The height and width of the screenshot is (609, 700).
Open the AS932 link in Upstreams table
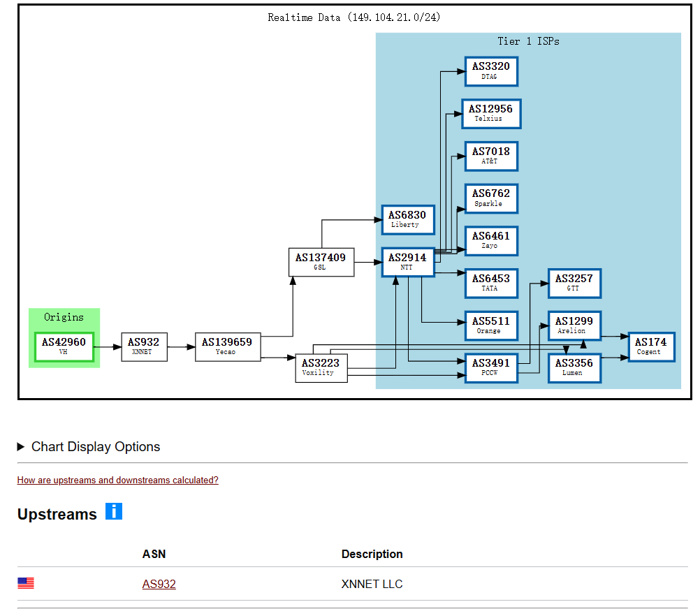[159, 584]
